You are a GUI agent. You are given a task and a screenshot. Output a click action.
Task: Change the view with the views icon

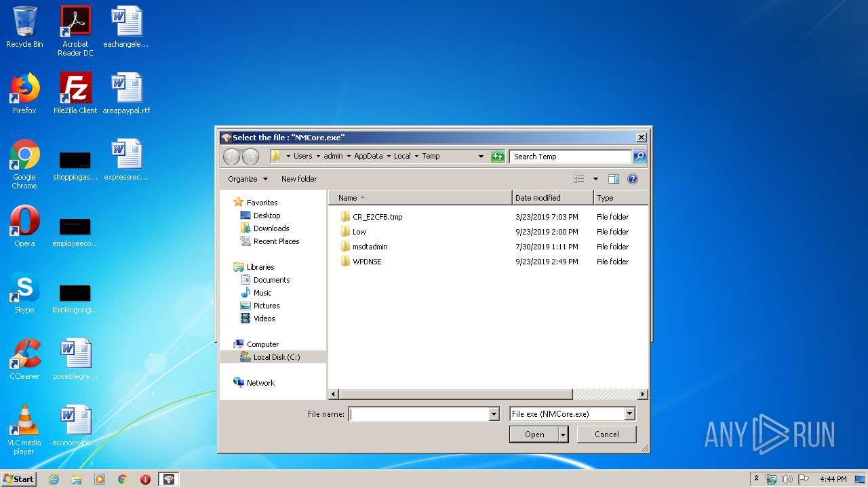click(578, 179)
